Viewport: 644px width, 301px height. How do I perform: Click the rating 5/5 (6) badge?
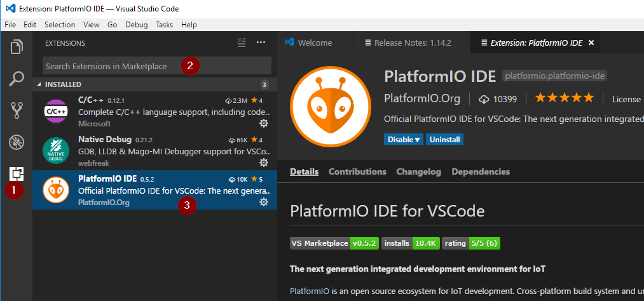[471, 243]
